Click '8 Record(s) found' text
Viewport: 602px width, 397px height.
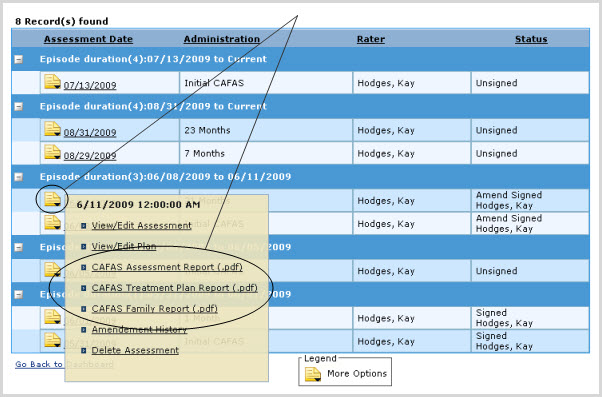coord(61,22)
